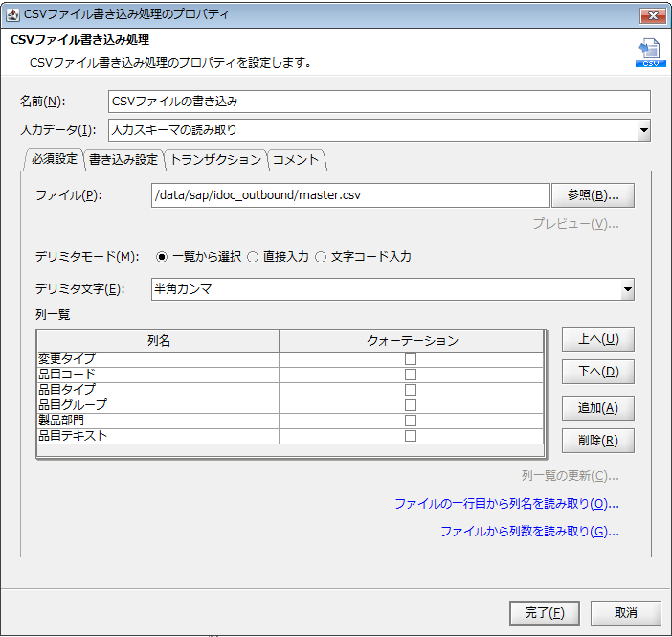The image size is (672, 637).
Task: Click the 参照 browse button
Action: tap(593, 195)
